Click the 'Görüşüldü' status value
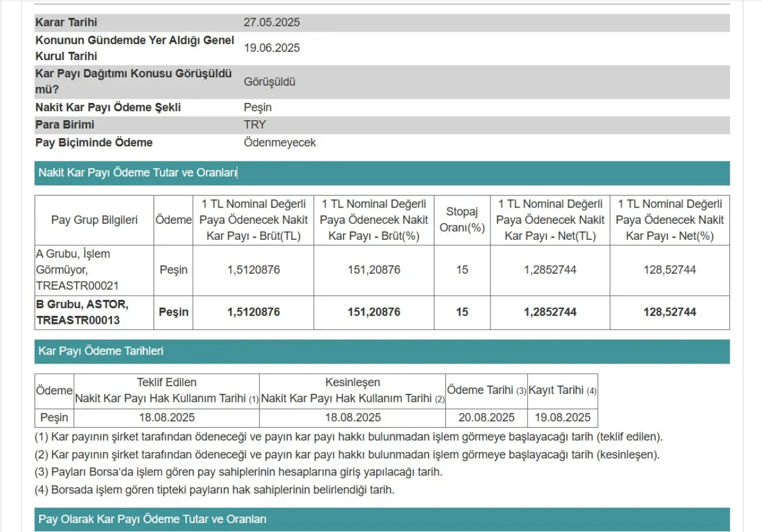The width and height of the screenshot is (762, 532). click(269, 82)
